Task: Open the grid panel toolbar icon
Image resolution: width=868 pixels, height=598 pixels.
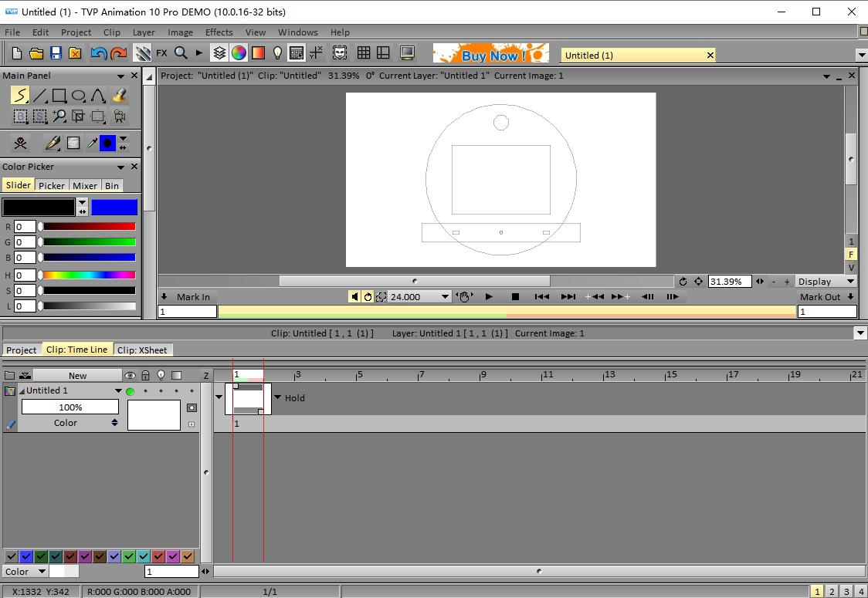Action: pyautogui.click(x=364, y=53)
